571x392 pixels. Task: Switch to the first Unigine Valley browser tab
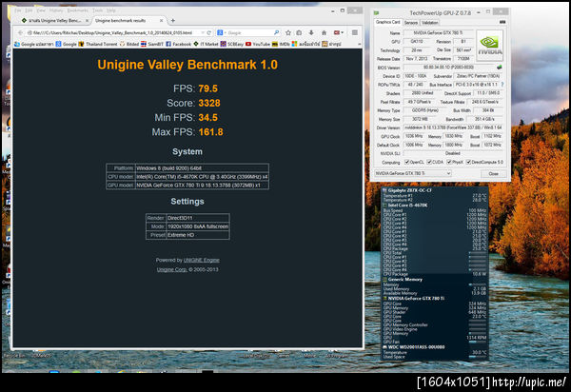pyautogui.click(x=54, y=21)
